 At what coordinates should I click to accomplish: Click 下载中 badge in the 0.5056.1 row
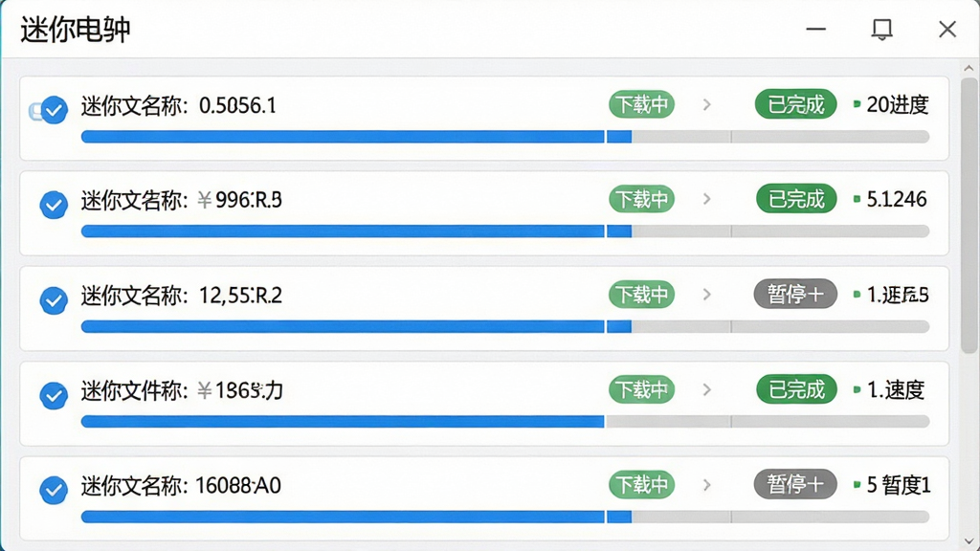pyautogui.click(x=642, y=104)
